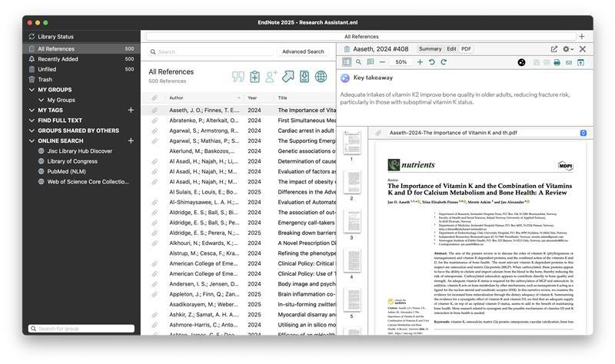Add an online search database with plus
This screenshot has height=364, width=615.
pyautogui.click(x=131, y=141)
